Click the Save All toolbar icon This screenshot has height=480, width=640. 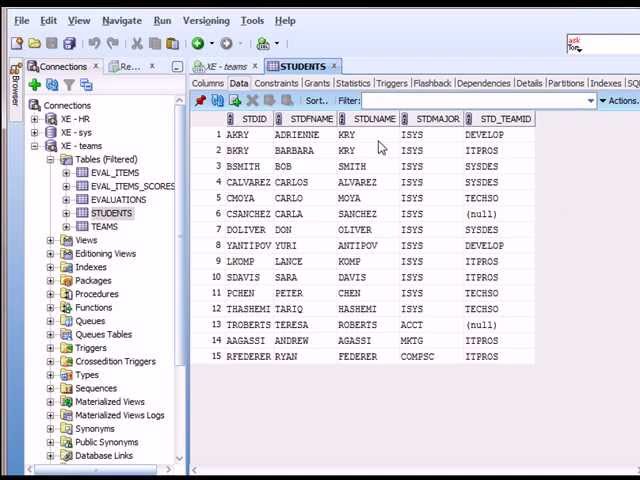pyautogui.click(x=69, y=43)
